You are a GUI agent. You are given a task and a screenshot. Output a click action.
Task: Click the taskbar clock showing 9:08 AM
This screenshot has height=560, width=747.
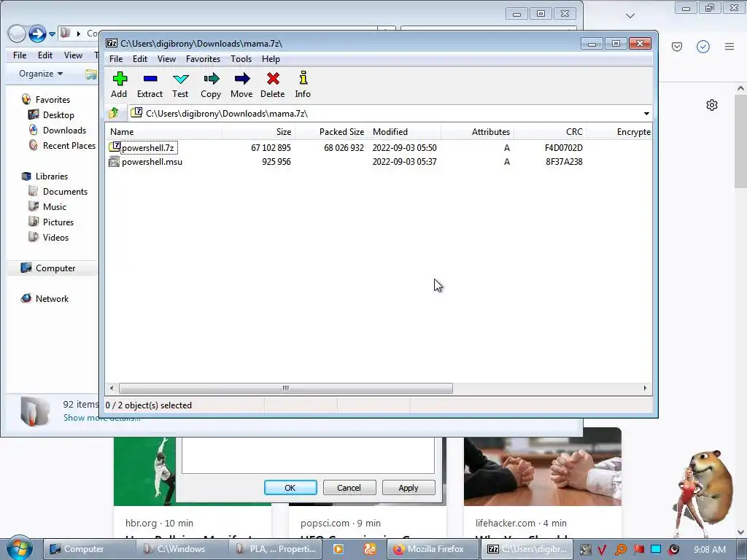(709, 550)
